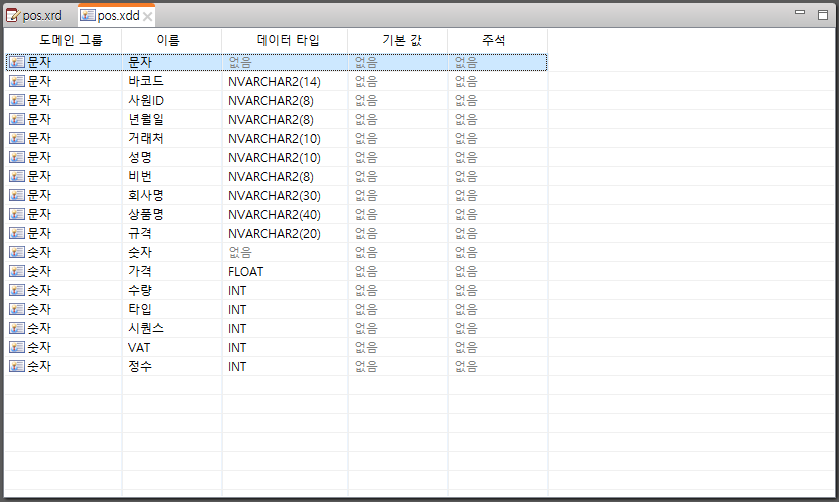Click the domain icon in the 거래처 row
The height and width of the screenshot is (502, 839).
pyautogui.click(x=17, y=138)
